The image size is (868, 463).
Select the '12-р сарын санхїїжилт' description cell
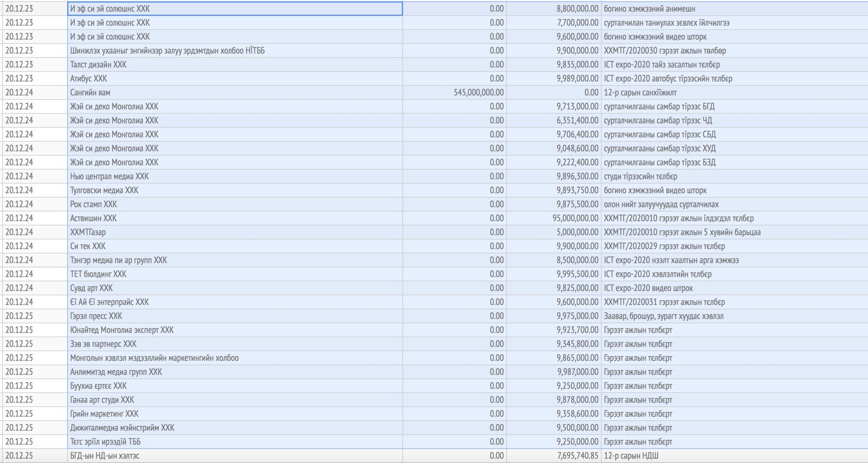pos(735,92)
